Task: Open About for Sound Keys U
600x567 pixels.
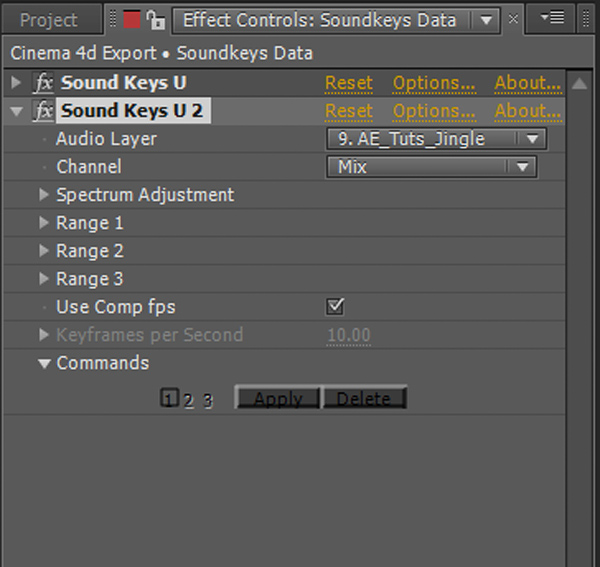Action: click(528, 83)
